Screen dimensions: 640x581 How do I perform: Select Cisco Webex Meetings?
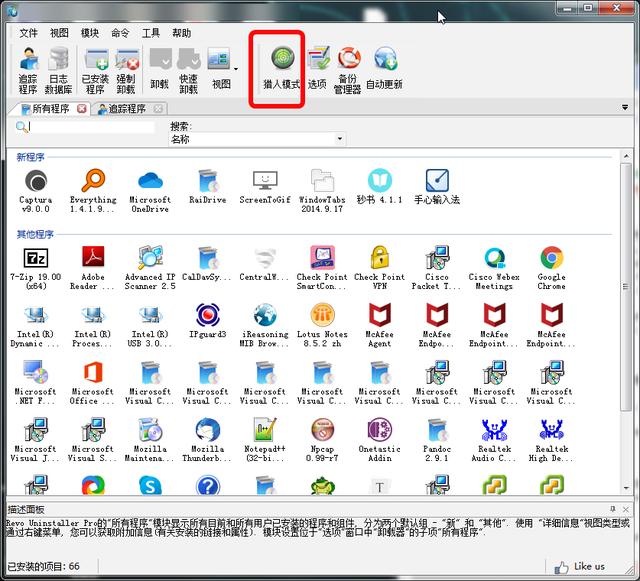click(494, 268)
